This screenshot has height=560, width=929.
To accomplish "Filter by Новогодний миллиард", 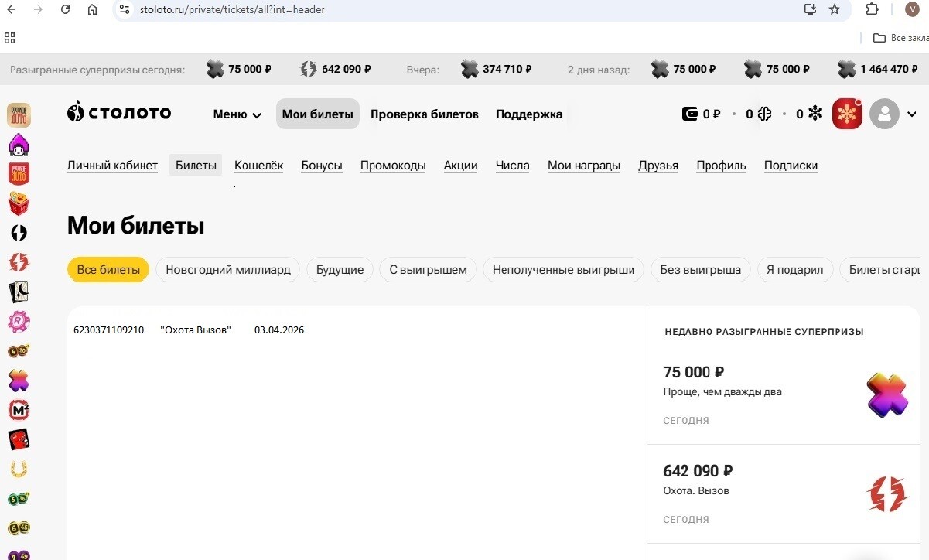I will (228, 270).
